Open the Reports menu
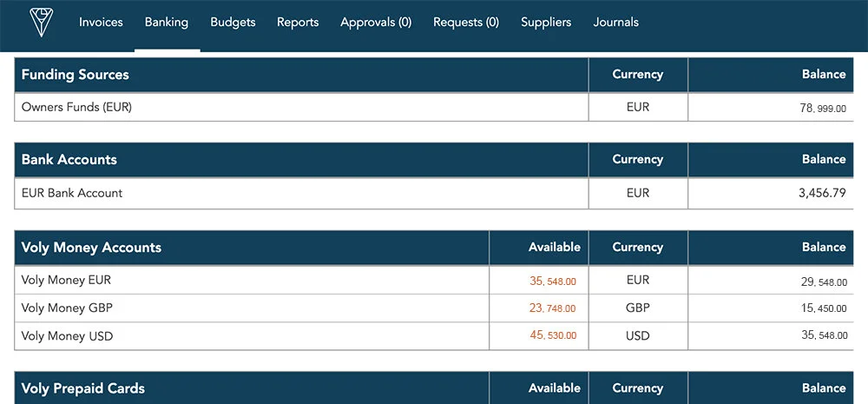 point(298,23)
